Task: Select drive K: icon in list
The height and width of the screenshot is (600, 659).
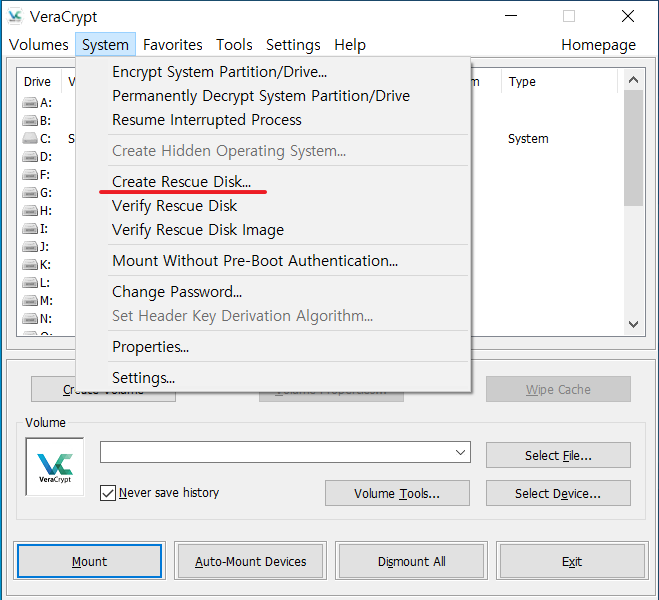Action: (30, 265)
